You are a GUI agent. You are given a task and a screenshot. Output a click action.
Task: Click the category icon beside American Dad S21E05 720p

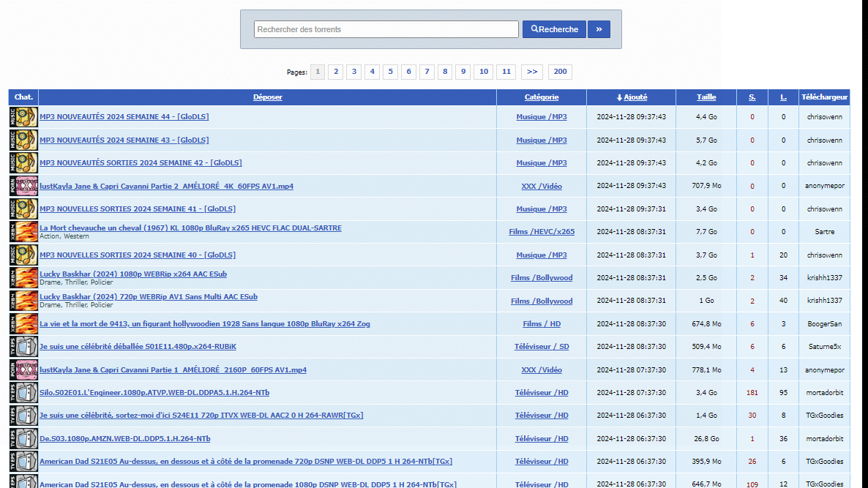[23, 462]
